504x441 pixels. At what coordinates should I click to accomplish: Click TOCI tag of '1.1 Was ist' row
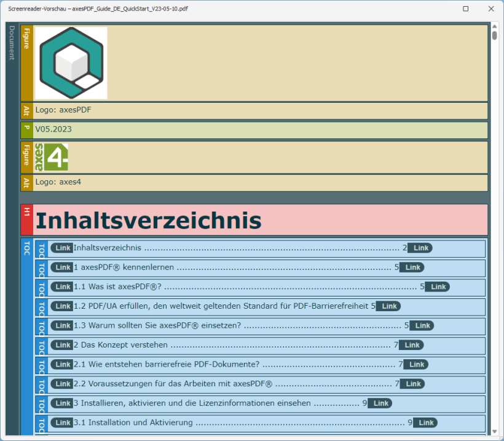pos(42,288)
